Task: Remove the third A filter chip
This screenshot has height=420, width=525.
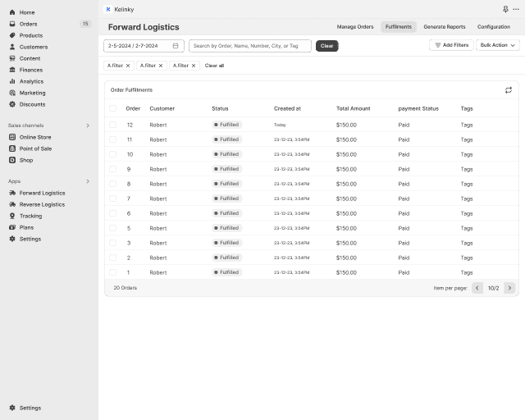Action: [x=194, y=66]
